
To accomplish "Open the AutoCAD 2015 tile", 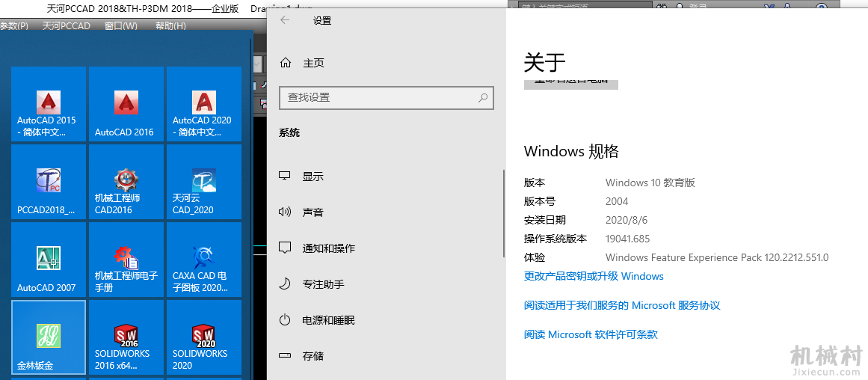I will coord(49,104).
